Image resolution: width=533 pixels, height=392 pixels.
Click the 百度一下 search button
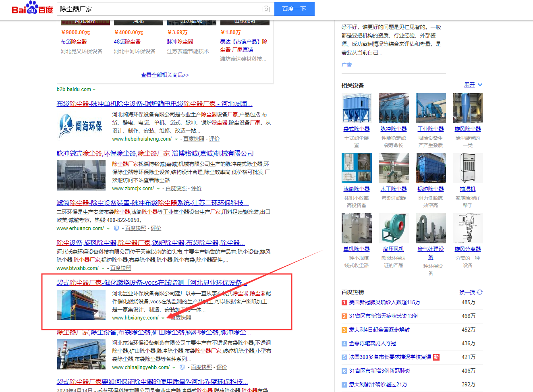click(294, 9)
